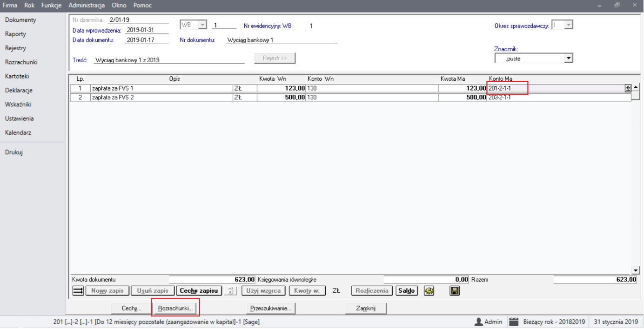The image size is (644, 329).
Task: Click the Cechy zapisu button
Action: point(199,291)
